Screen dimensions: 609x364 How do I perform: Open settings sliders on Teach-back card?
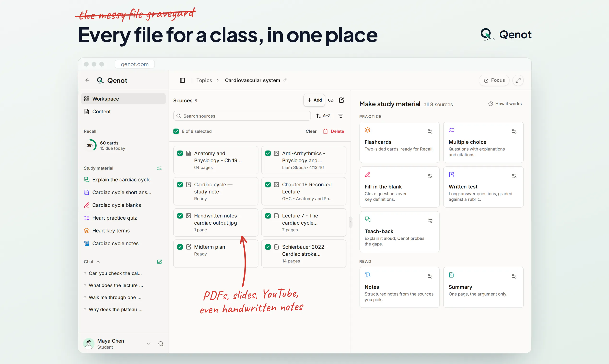click(x=430, y=221)
